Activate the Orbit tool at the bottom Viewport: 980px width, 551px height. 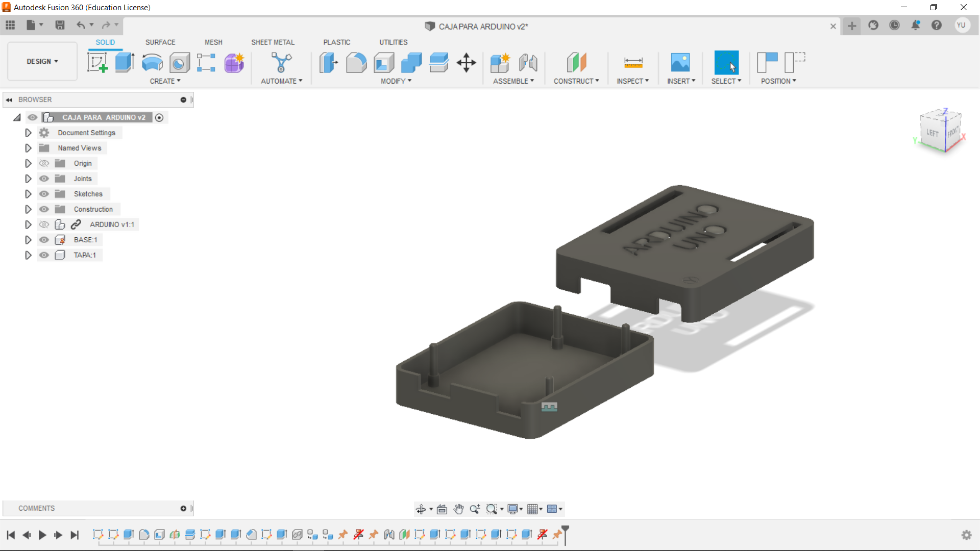[422, 509]
